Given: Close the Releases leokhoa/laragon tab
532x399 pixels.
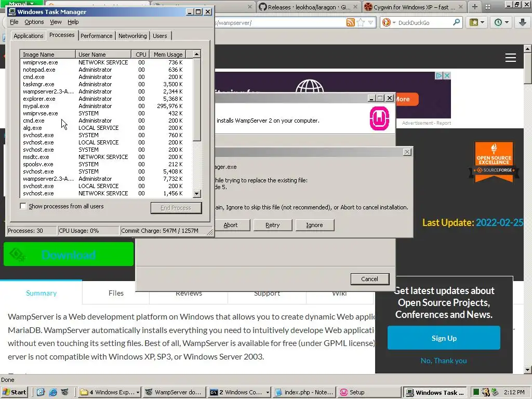Looking at the screenshot, I should (x=355, y=7).
